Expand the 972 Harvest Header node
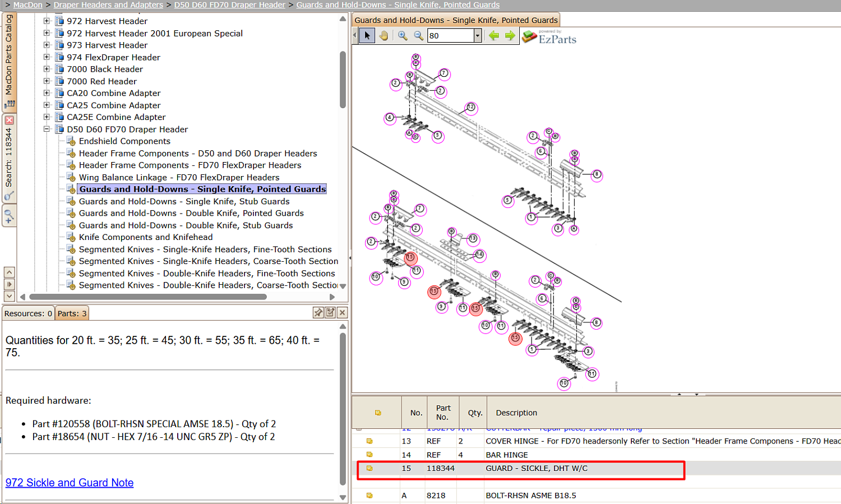Image resolution: width=841 pixels, height=504 pixels. (x=47, y=21)
